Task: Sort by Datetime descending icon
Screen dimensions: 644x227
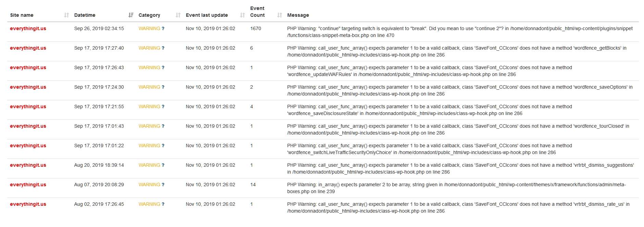Action: [x=131, y=15]
